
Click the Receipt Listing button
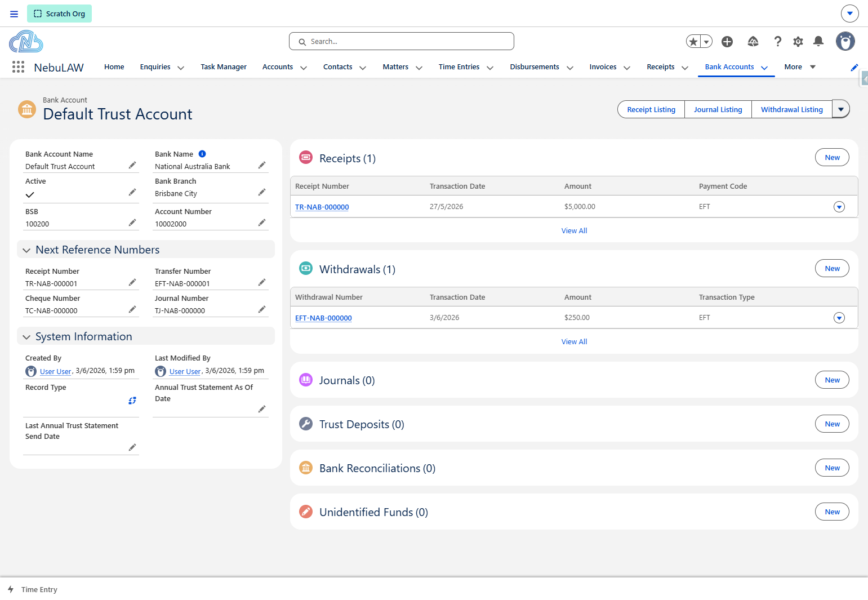coord(651,109)
